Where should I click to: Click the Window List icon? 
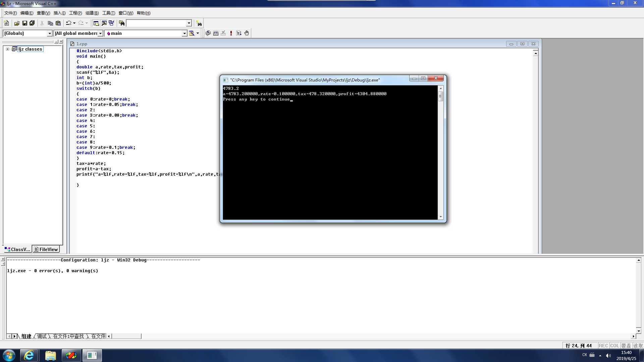(111, 23)
